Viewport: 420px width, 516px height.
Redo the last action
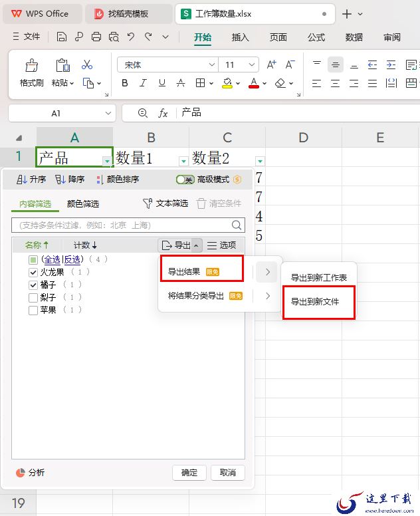[x=148, y=37]
